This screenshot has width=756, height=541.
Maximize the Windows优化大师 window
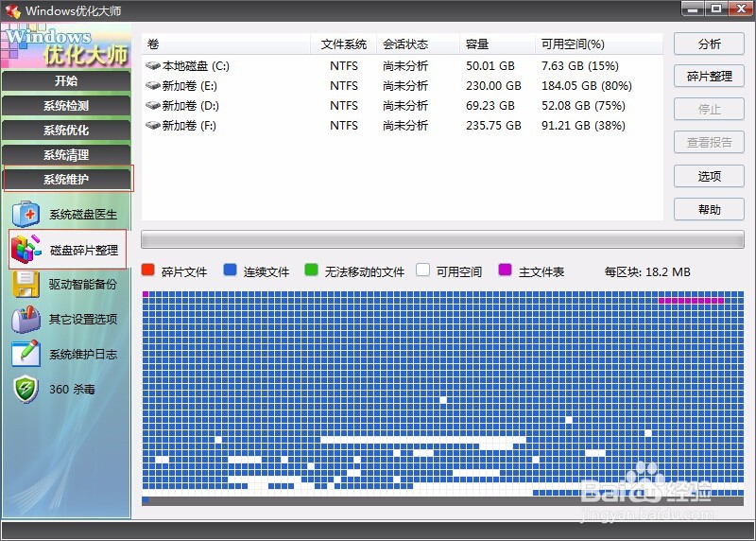point(716,9)
